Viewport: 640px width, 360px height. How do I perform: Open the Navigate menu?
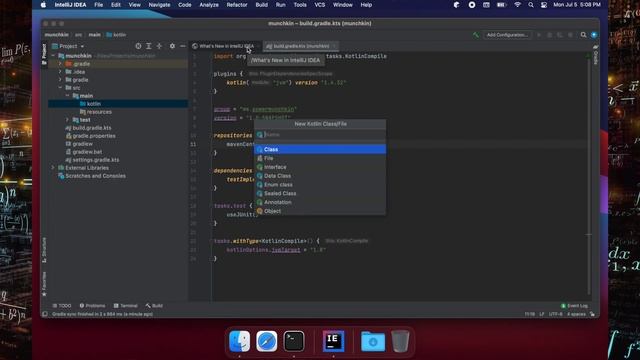[x=159, y=5]
